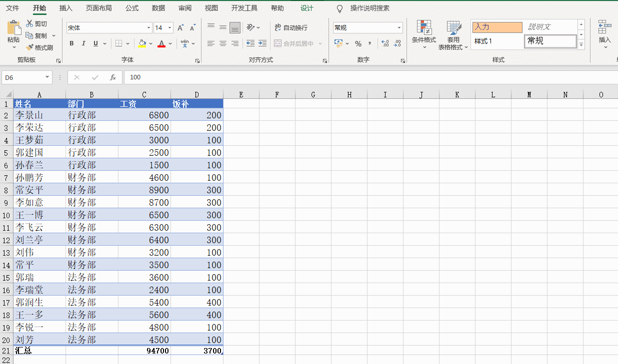
Task: Apply the red font color A
Action: [x=161, y=43]
